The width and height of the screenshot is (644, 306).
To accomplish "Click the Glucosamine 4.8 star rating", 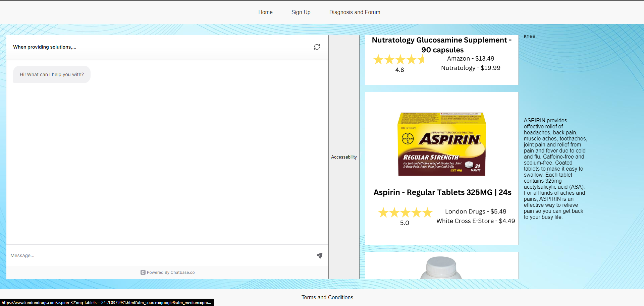I will (399, 60).
